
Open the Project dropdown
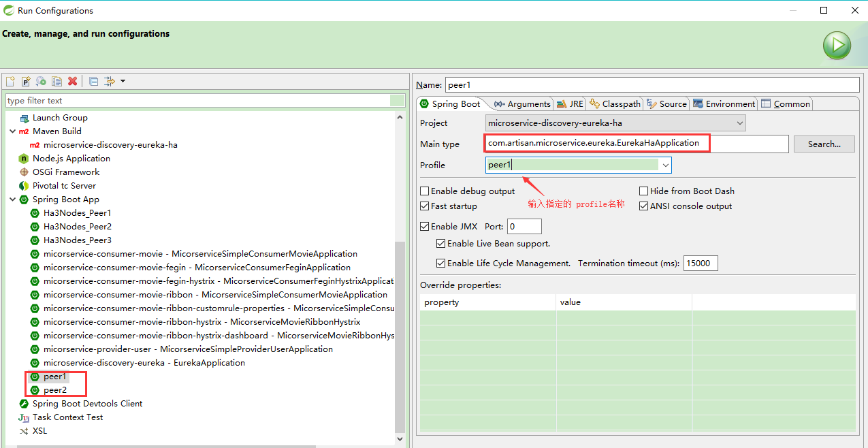tap(615, 123)
